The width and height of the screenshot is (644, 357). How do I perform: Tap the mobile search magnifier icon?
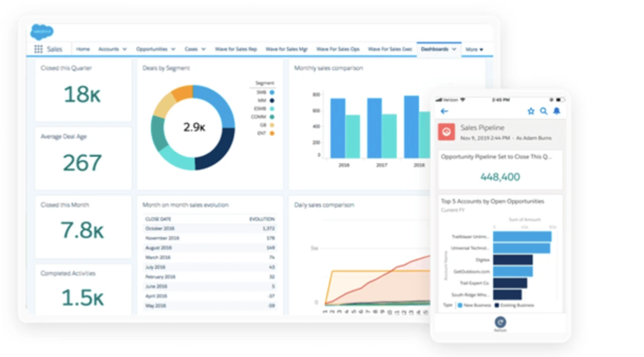(x=544, y=111)
